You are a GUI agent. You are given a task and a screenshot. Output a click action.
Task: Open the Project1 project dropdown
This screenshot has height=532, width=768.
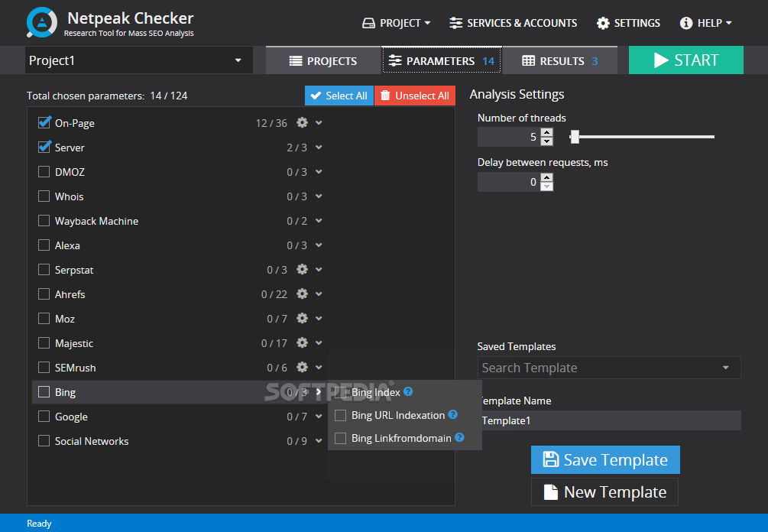[x=139, y=60]
